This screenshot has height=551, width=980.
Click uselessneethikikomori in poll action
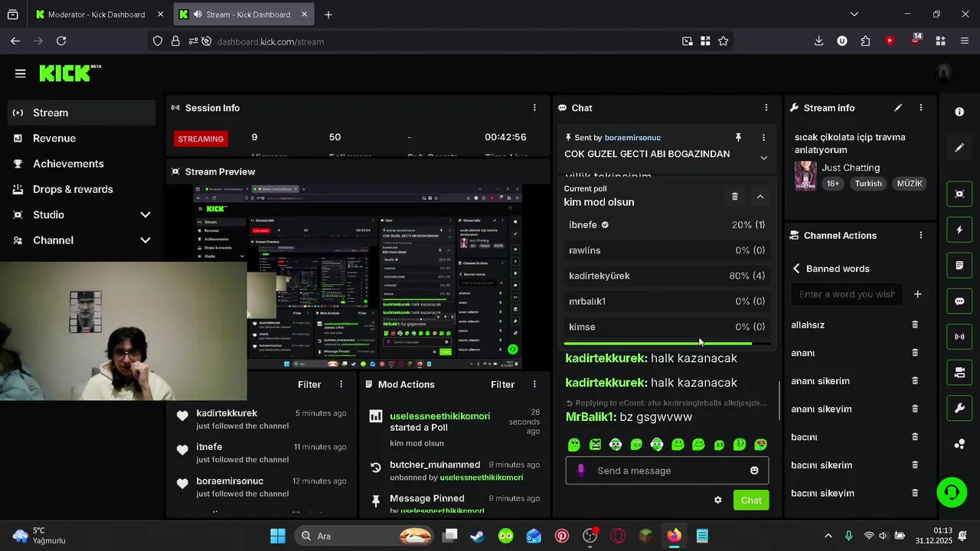(x=439, y=416)
